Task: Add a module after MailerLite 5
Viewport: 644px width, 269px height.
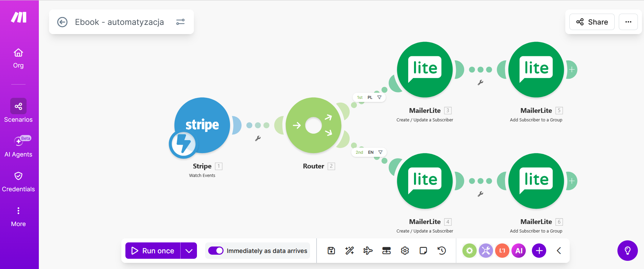Action: coord(572,70)
